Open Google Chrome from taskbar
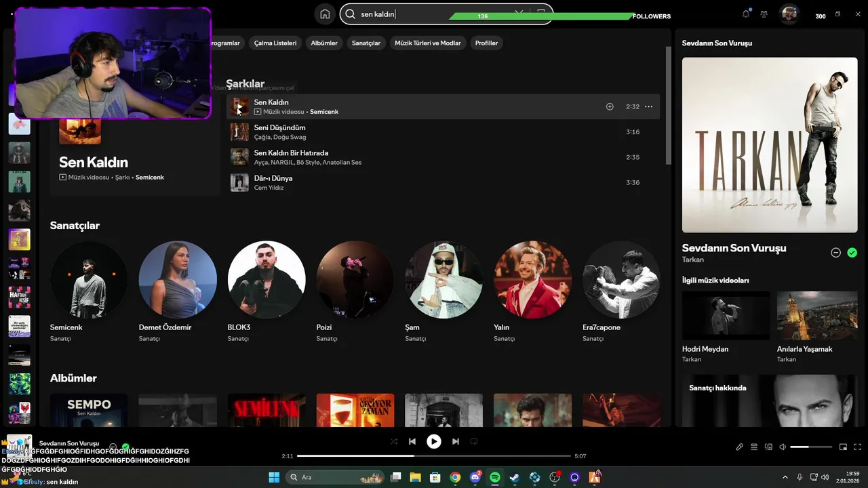Viewport: 868px width, 488px height. point(455,477)
